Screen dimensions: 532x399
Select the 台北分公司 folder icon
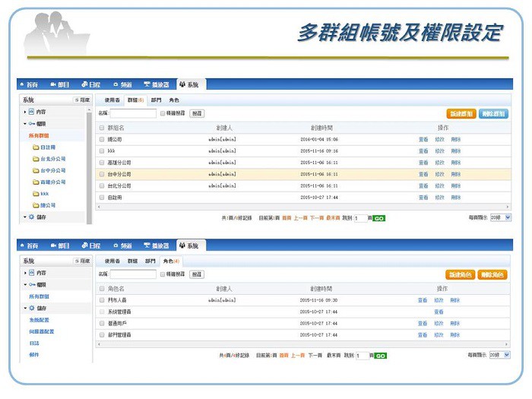tap(36, 159)
